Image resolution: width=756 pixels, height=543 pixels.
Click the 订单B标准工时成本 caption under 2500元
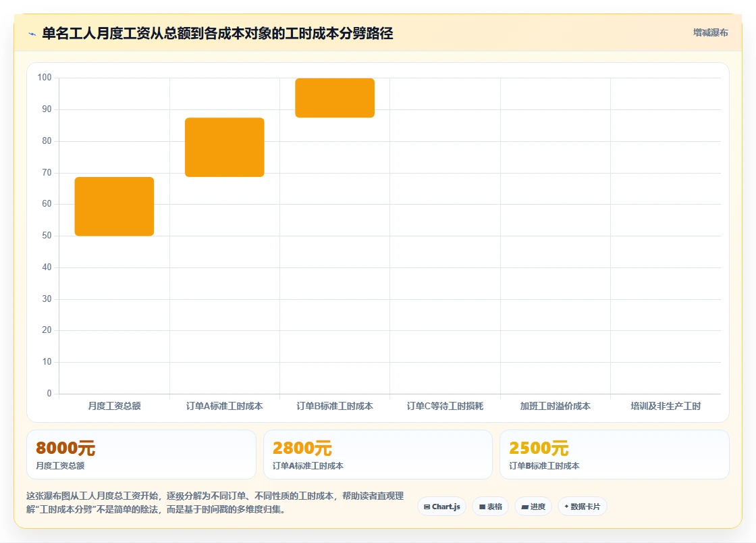[544, 466]
